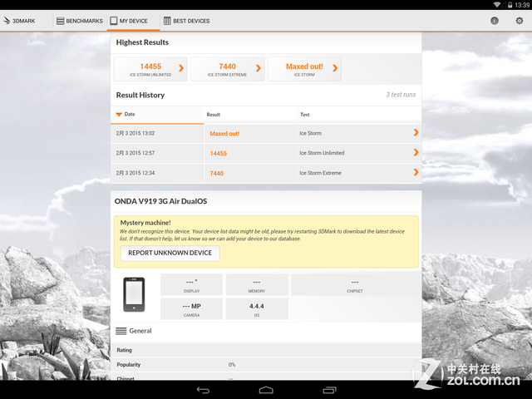This screenshot has width=532, height=399.
Task: Select the 12:57 date entry
Action: [135, 153]
